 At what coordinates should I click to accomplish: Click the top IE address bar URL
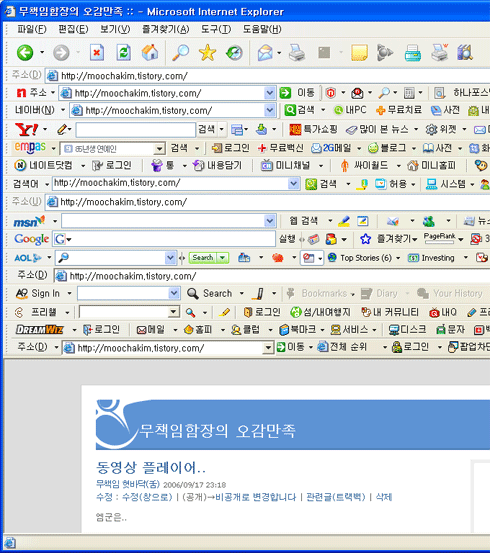[124, 76]
